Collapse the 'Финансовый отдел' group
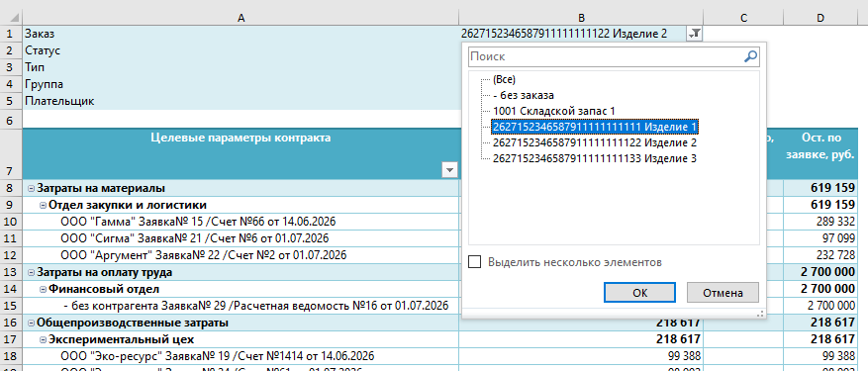Screen dimensions: 868x371 (43, 289)
